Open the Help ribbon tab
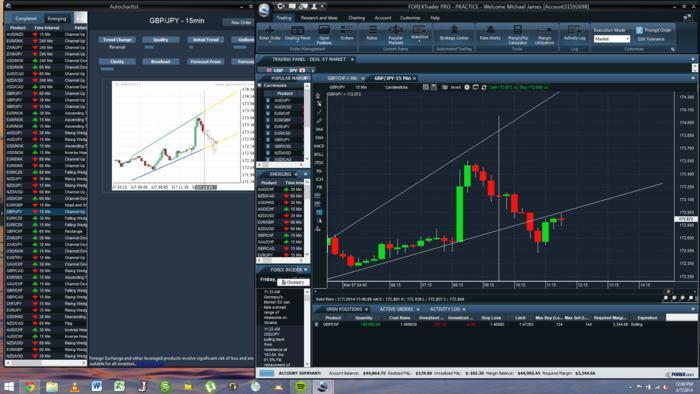Image resolution: width=700 pixels, height=394 pixels. point(435,18)
